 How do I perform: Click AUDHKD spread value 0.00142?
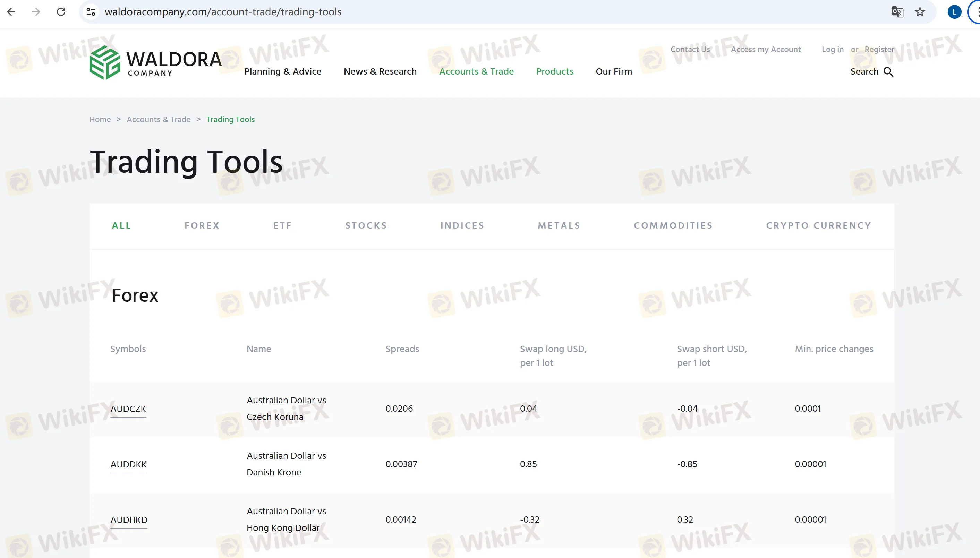[401, 520]
